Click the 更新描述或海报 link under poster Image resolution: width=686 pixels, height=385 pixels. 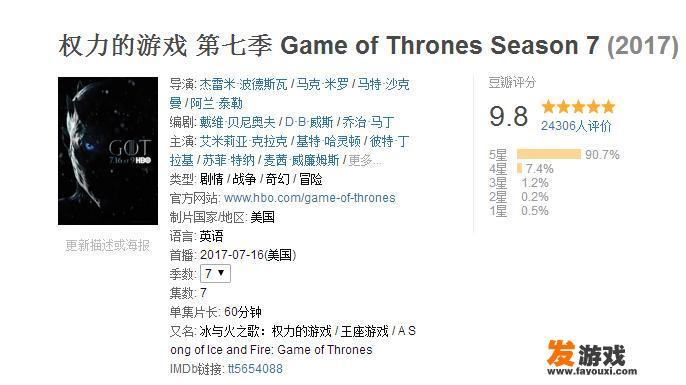point(108,245)
